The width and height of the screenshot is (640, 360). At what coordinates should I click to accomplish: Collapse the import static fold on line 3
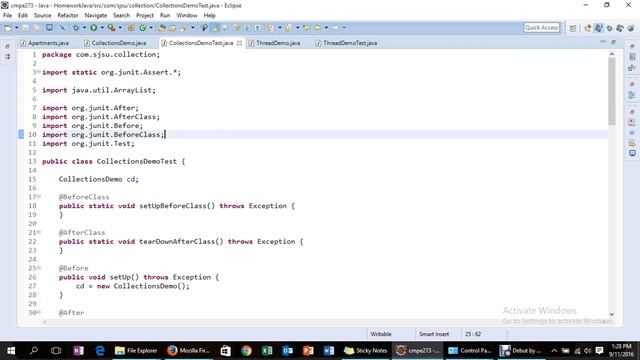[x=39, y=72]
